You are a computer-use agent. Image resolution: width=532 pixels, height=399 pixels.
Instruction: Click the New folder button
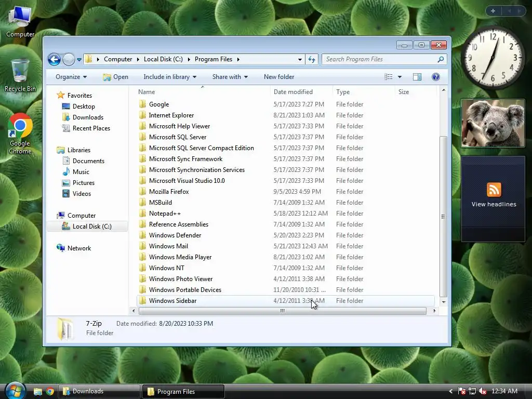279,77
